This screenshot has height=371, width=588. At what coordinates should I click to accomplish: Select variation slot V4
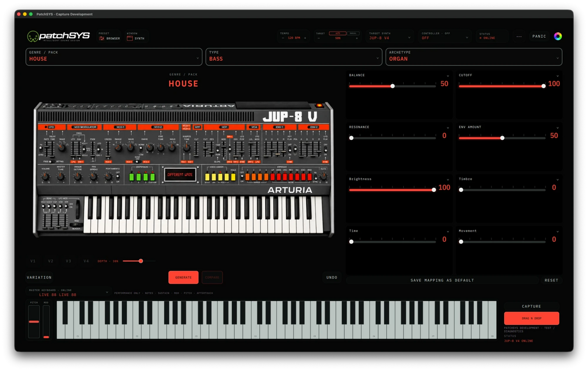pos(86,261)
